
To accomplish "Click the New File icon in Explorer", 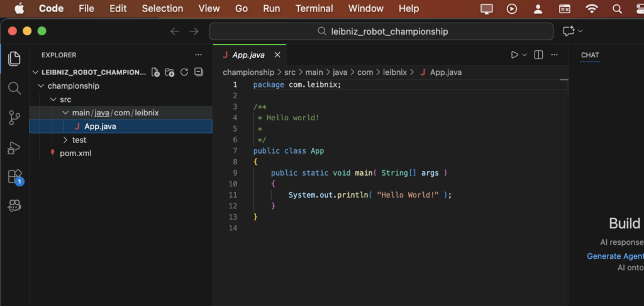I will click(155, 72).
